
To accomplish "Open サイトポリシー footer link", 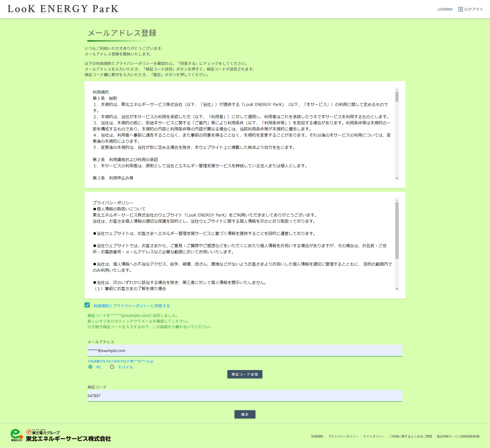I will click(374, 436).
